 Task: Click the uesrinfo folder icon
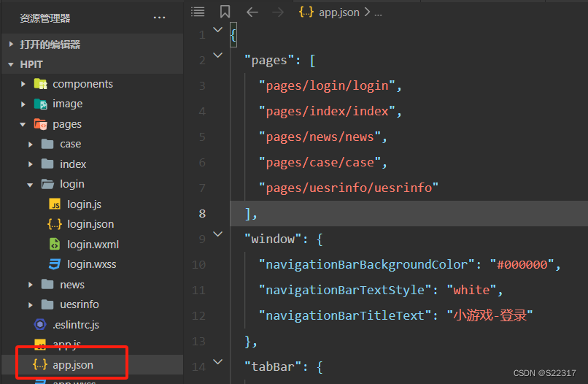(47, 304)
